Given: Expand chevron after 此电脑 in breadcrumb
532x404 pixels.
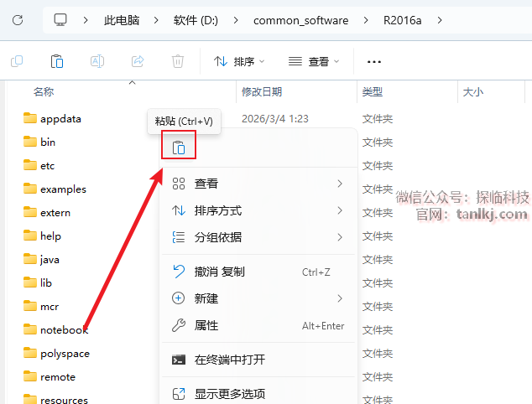Looking at the screenshot, I should (x=156, y=20).
